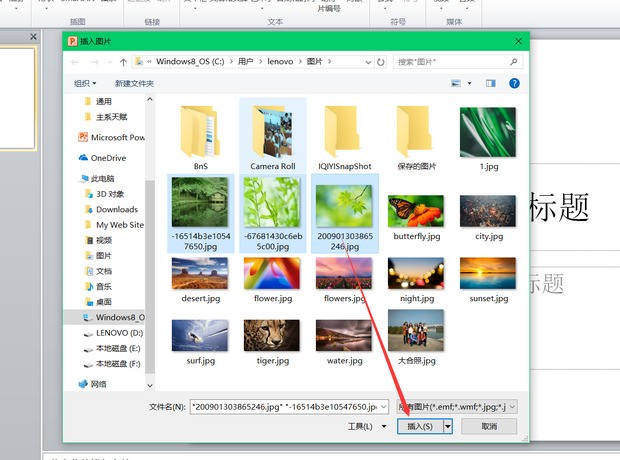Screen dimensions: 620x460
Task: Select OneDrive in the navigation pane
Action: pos(107,158)
